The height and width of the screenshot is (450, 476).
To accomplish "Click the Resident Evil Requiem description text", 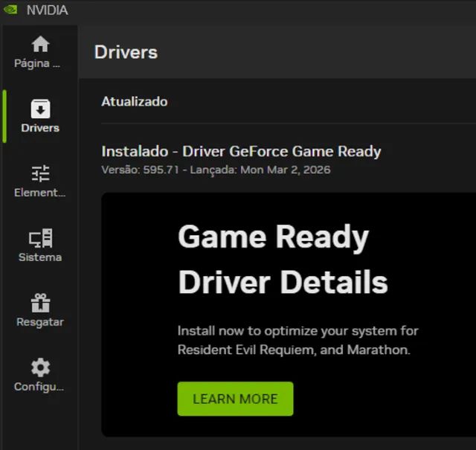I will (297, 340).
